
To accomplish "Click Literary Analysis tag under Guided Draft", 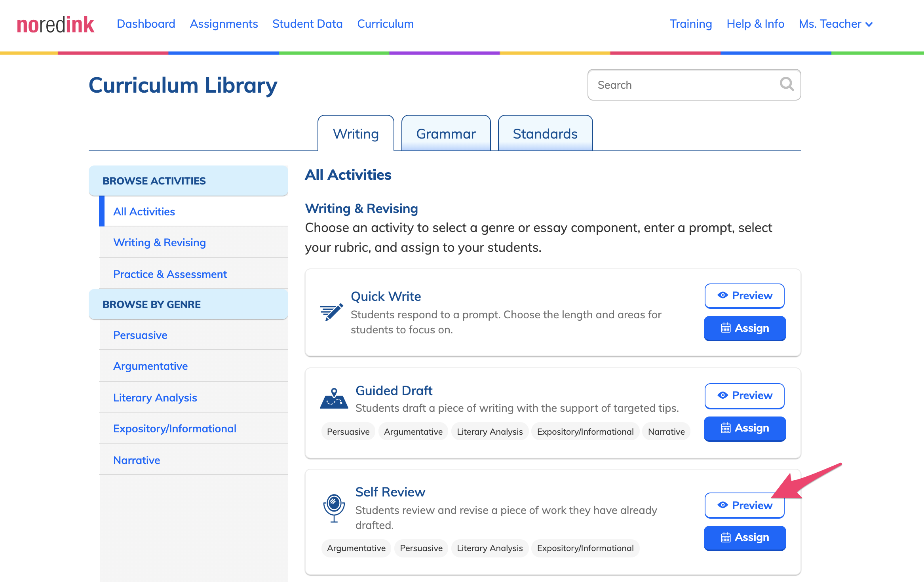I will coord(490,432).
